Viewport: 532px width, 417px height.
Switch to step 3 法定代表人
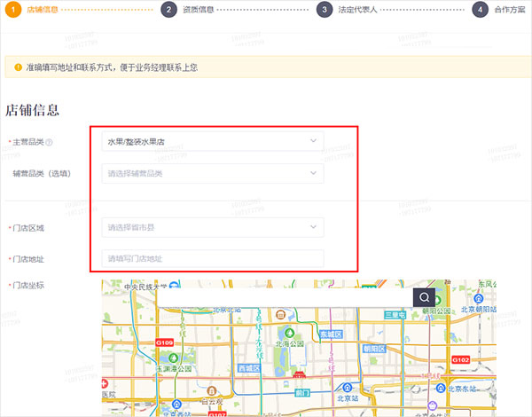[348, 10]
